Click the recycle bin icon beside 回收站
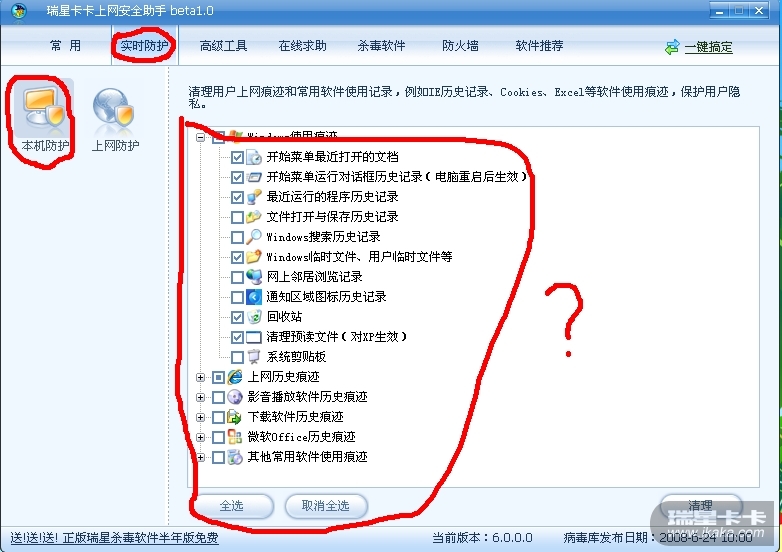 pyautogui.click(x=254, y=317)
